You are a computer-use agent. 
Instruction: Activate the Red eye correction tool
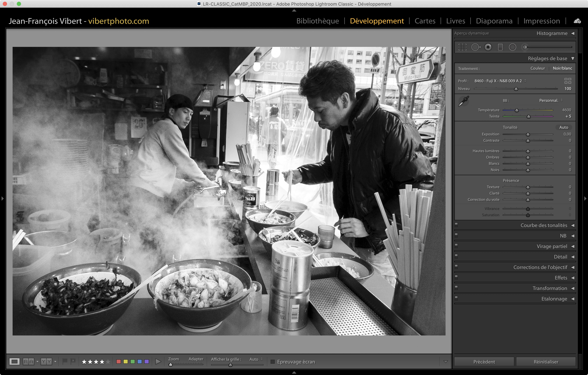pos(488,47)
